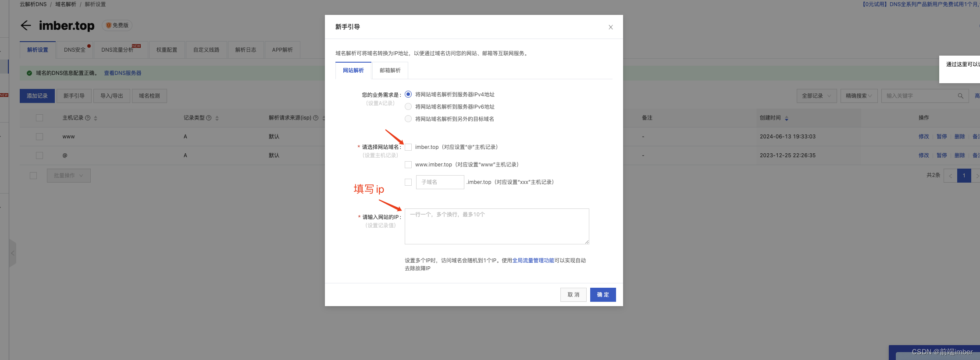Sort by 记录类型 column arrows
Screen dimensions: 980x360
click(x=217, y=118)
